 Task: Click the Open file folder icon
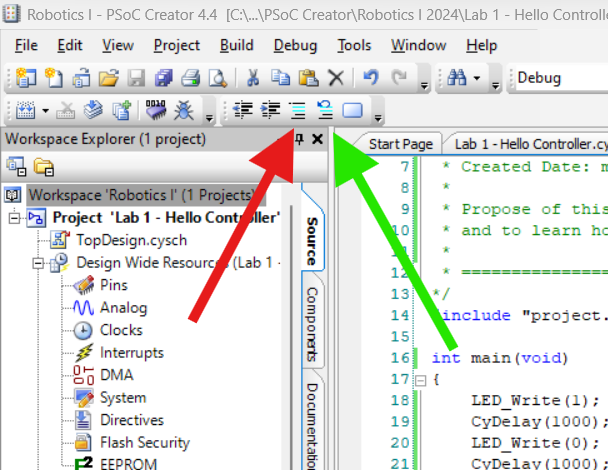[108, 78]
